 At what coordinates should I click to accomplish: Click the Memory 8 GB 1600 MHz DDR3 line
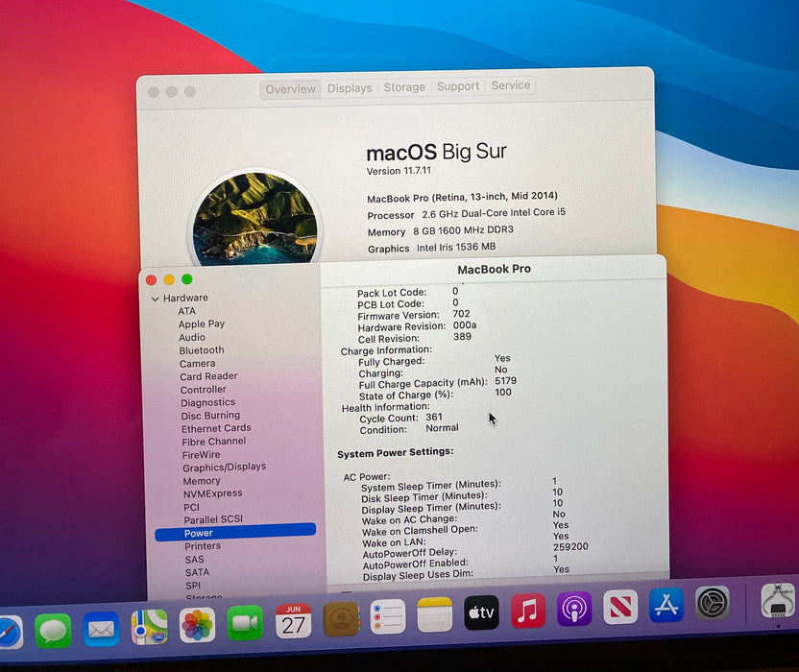(440, 230)
